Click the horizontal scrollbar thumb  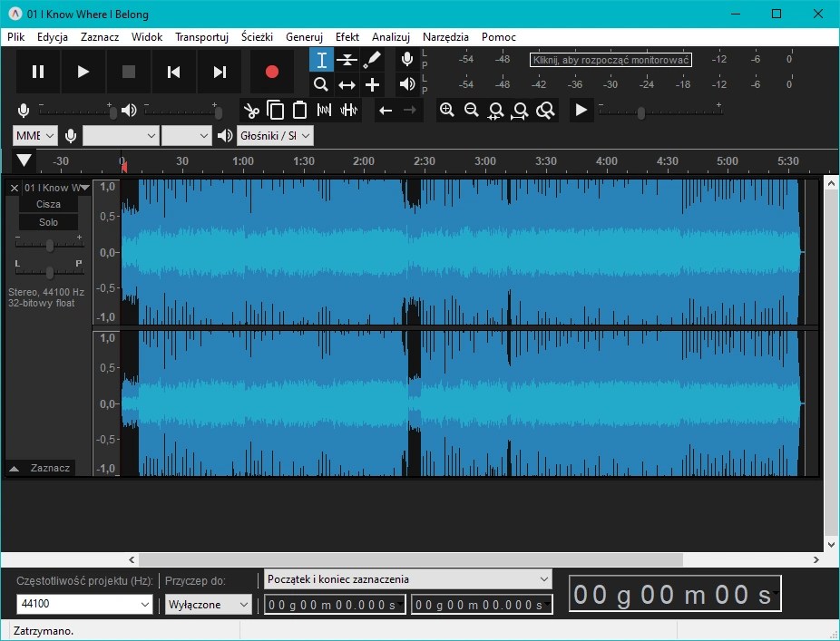(410, 560)
